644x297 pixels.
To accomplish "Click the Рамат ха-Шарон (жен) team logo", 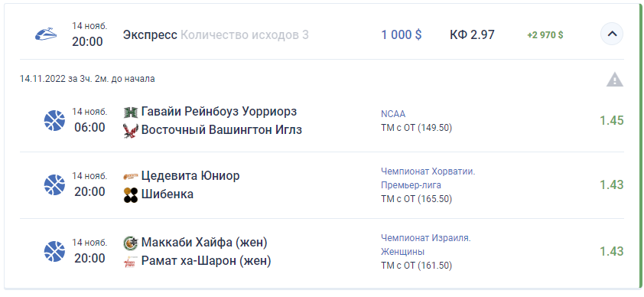I will (131, 262).
